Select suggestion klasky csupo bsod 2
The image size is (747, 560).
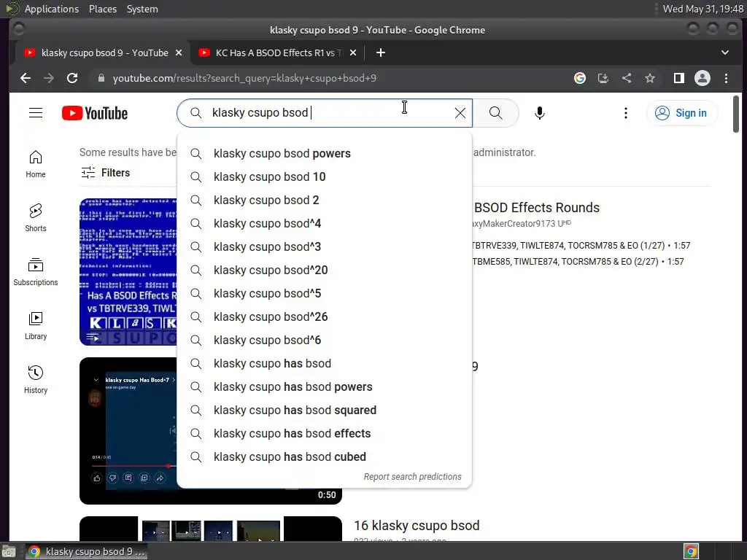[x=325, y=200]
